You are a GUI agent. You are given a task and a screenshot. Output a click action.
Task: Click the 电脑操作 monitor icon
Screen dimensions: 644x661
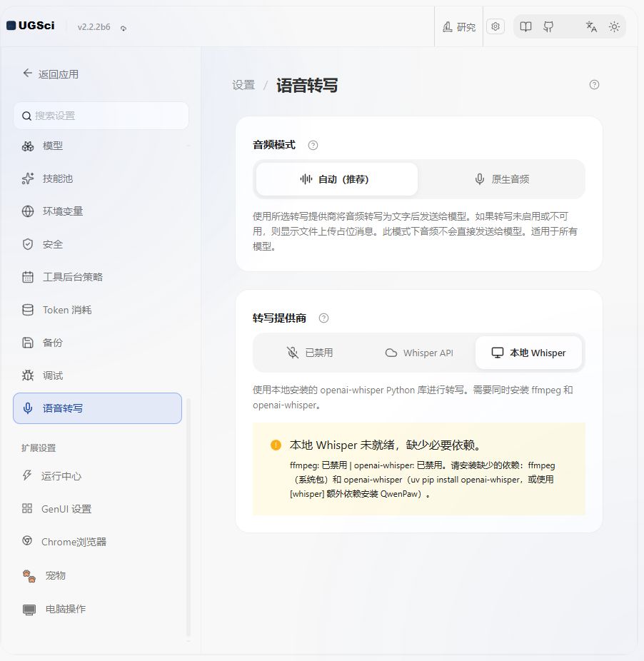click(29, 610)
